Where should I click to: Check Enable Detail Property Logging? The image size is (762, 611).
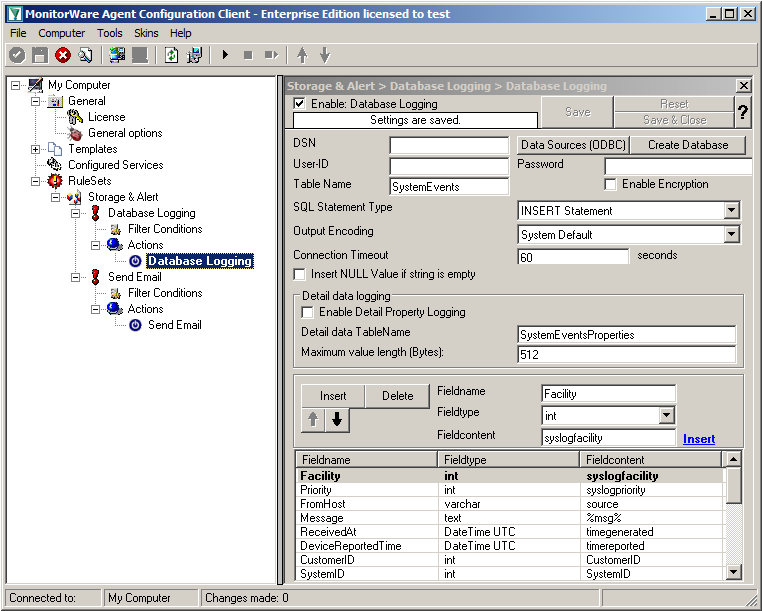point(307,312)
